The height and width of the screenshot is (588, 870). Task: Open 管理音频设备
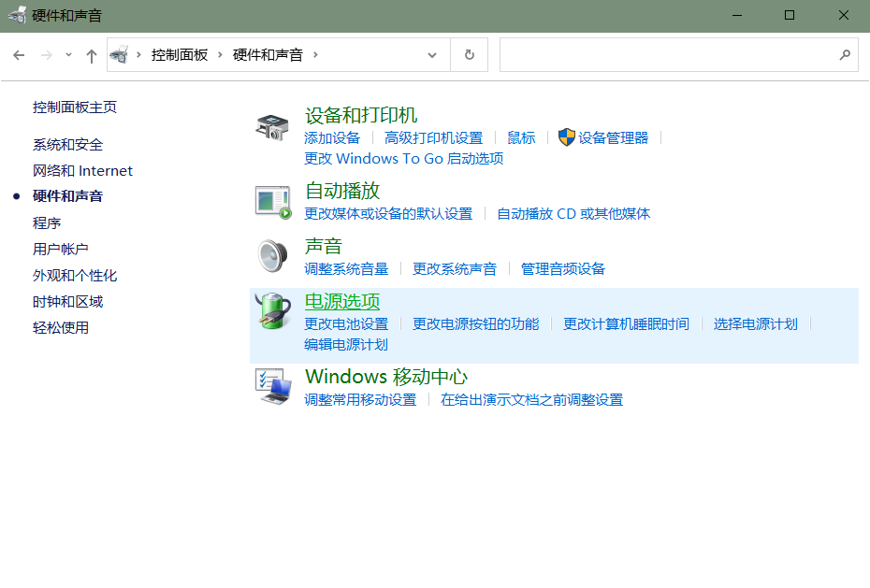coord(562,269)
